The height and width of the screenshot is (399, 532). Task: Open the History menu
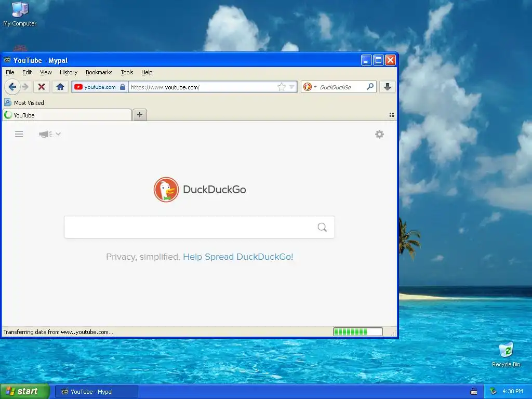[69, 72]
